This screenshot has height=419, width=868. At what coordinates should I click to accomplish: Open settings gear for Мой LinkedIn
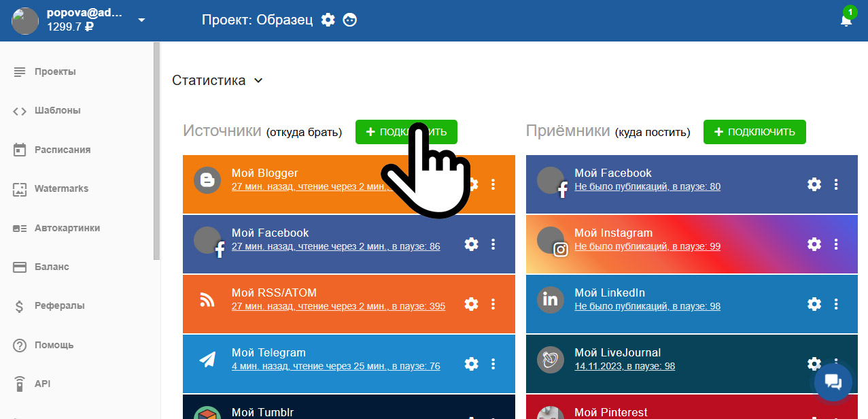pos(814,304)
